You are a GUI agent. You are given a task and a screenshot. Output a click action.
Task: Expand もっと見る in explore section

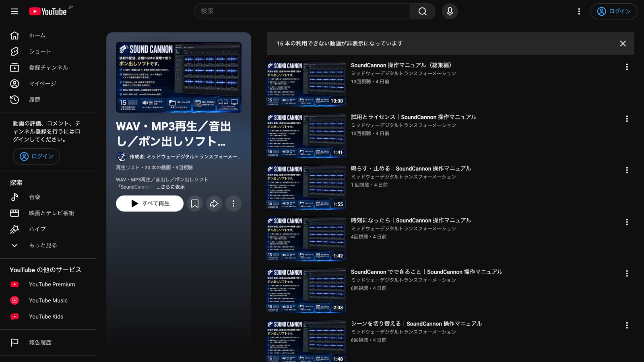[x=48, y=245]
